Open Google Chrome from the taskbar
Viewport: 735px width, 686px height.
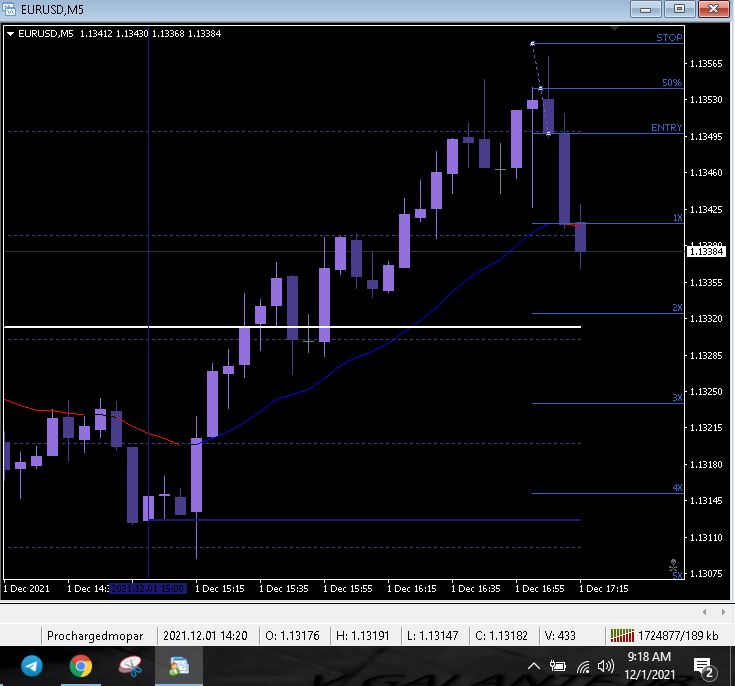[x=81, y=666]
